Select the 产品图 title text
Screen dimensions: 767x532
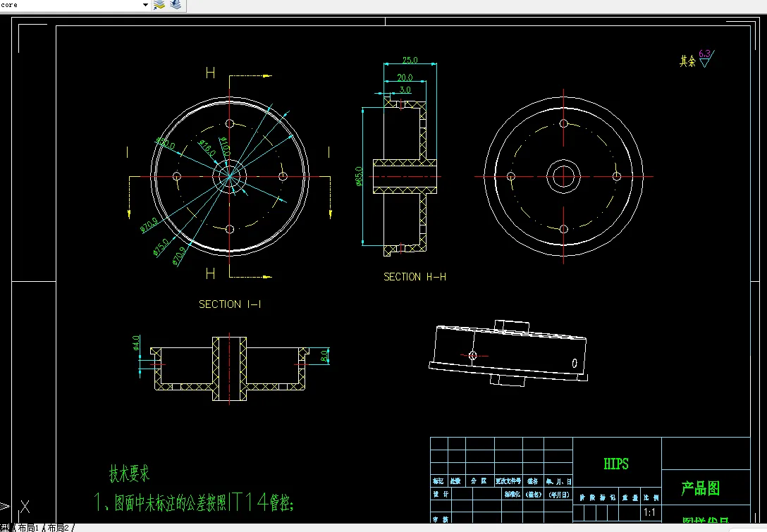click(701, 488)
